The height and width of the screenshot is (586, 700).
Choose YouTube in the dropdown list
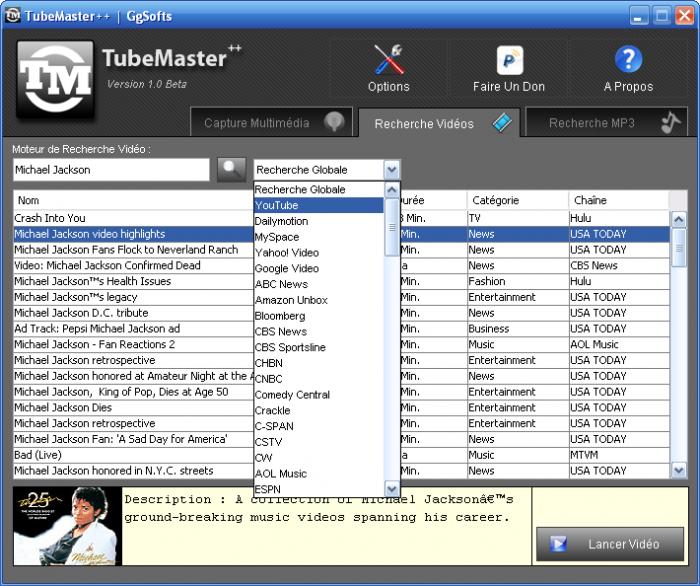319,205
